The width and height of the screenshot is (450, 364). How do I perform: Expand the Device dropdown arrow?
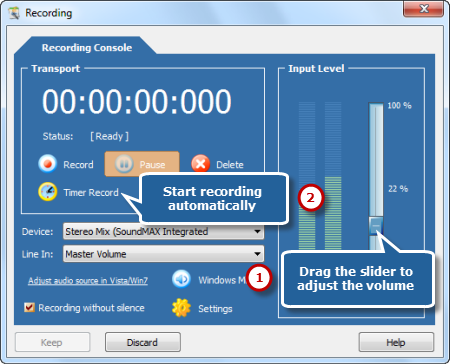[257, 231]
